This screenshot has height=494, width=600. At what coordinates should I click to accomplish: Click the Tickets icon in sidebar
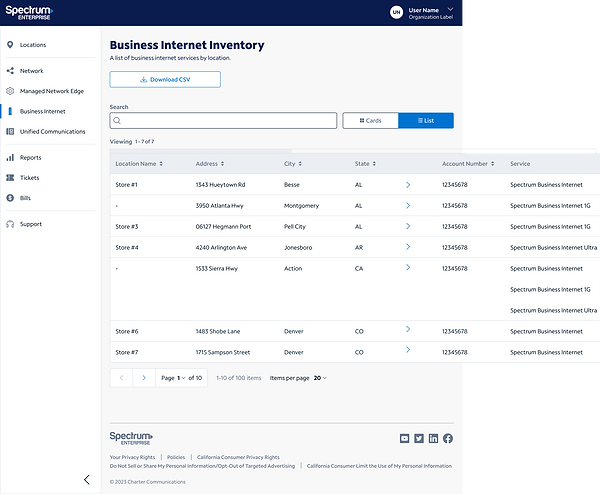pyautogui.click(x=10, y=178)
